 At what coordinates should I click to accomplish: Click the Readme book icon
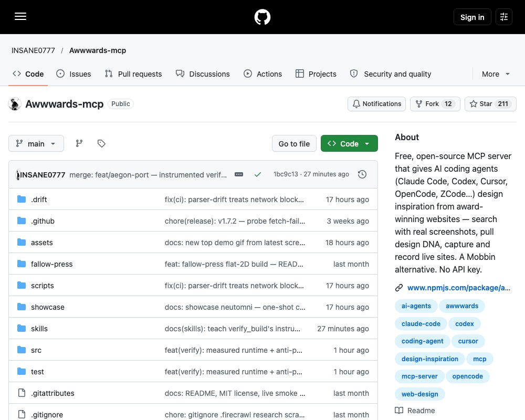[x=399, y=410]
